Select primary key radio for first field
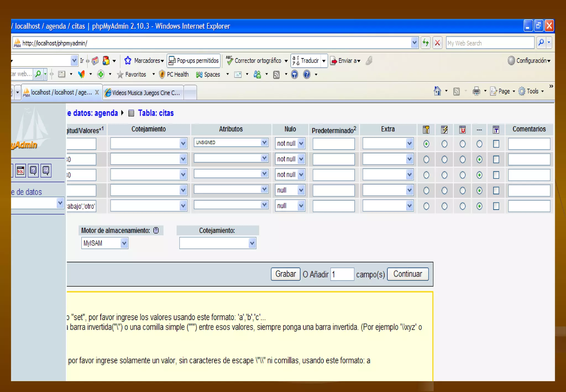The image size is (566, 392). tap(426, 144)
